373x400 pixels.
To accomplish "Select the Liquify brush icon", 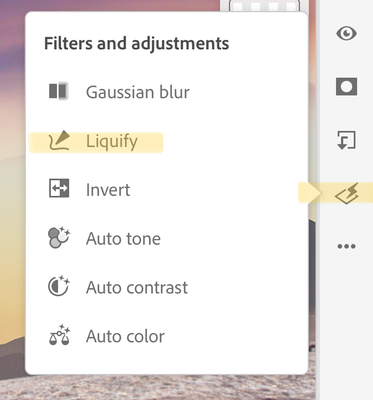I will (x=59, y=141).
